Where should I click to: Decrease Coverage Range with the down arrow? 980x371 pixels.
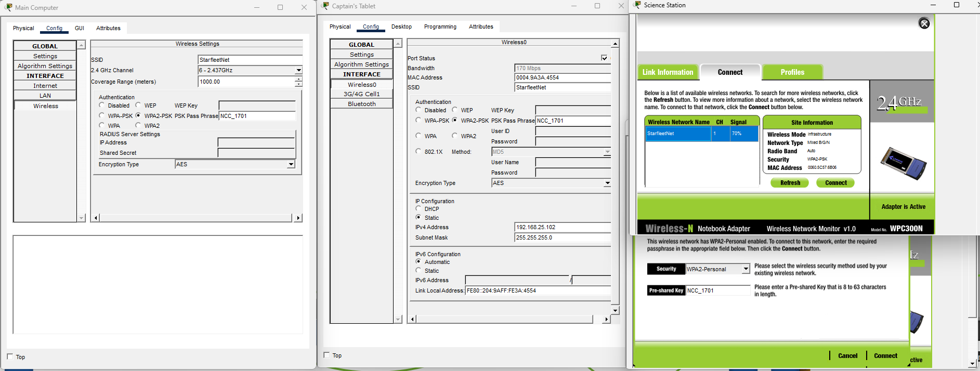pos(298,84)
